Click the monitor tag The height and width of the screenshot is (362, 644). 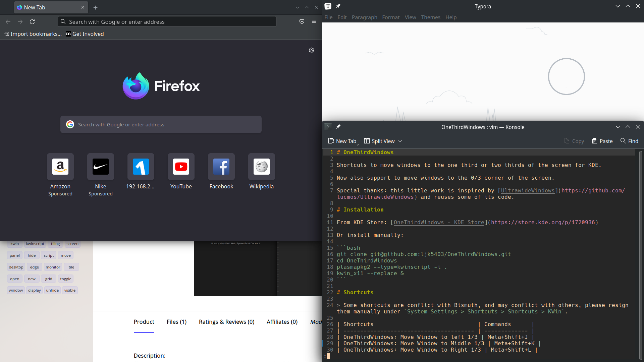[x=53, y=267]
